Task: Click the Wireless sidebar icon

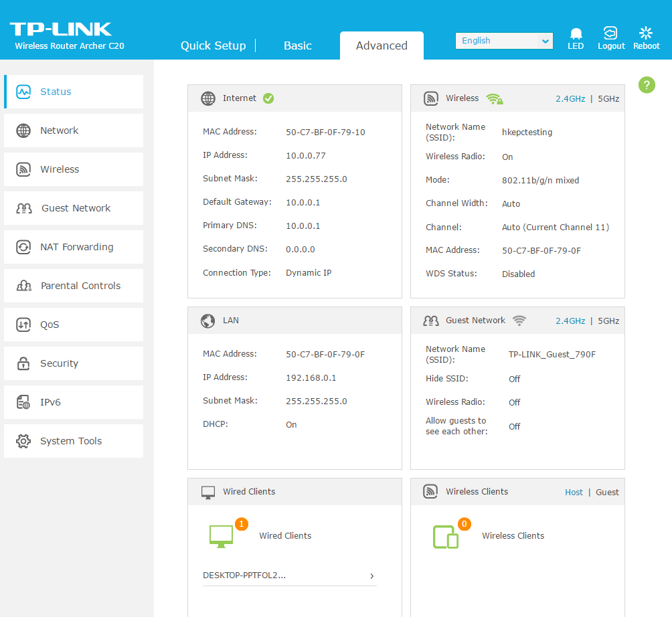Action: 23,169
